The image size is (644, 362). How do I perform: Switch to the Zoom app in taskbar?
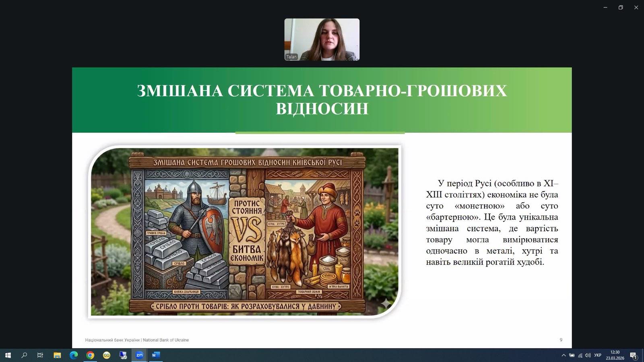[139, 355]
